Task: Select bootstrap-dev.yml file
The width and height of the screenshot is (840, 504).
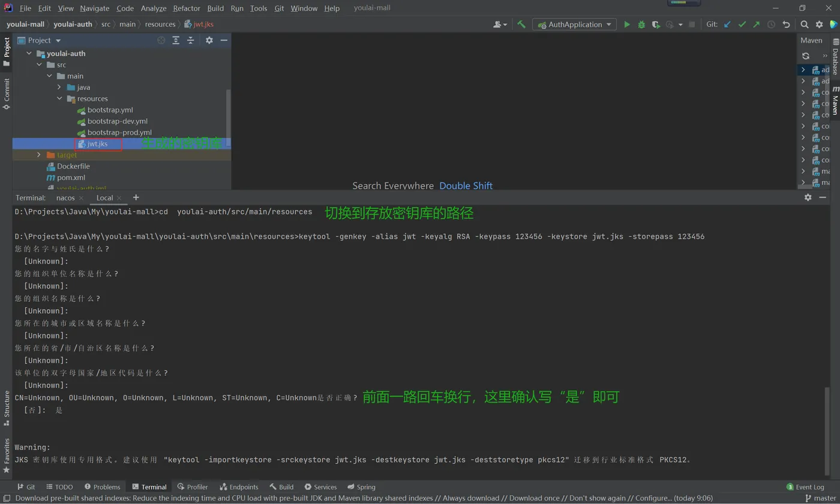Action: point(117,121)
